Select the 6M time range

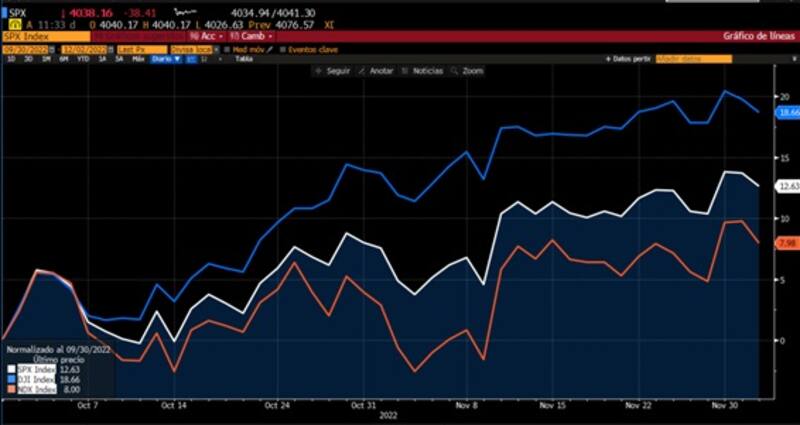pyautogui.click(x=62, y=59)
